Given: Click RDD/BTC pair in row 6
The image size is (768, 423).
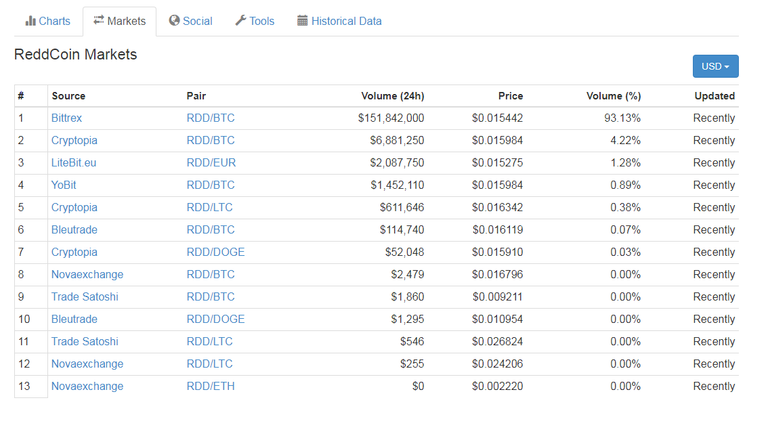Looking at the screenshot, I should coord(211,230).
